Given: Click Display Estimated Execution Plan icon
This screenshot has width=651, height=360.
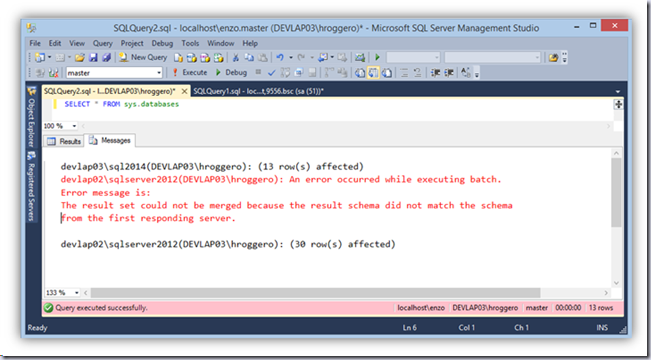Looking at the screenshot, I should point(285,73).
